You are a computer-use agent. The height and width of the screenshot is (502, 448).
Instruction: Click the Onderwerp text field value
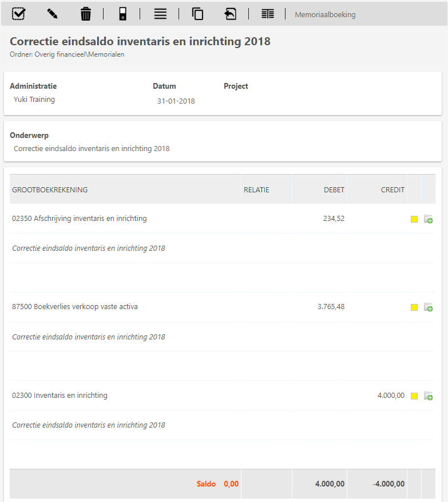pos(92,148)
